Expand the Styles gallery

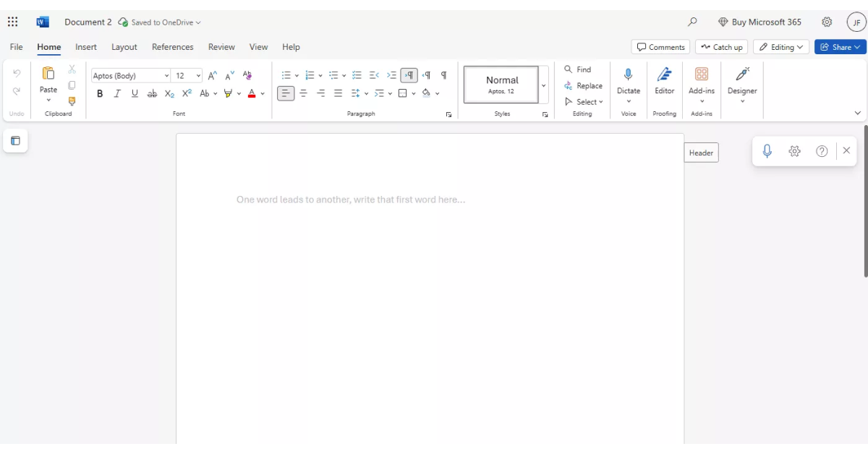click(x=543, y=84)
